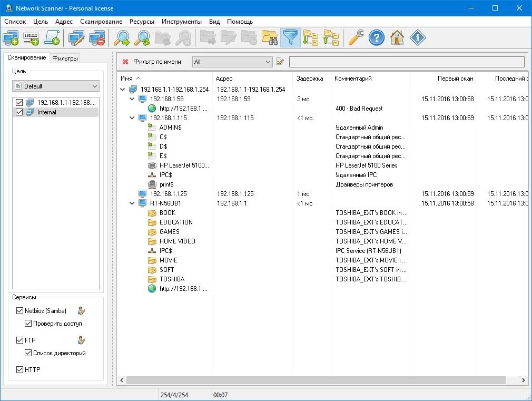
Task: Clear name filter with red X icon
Action: coord(125,62)
